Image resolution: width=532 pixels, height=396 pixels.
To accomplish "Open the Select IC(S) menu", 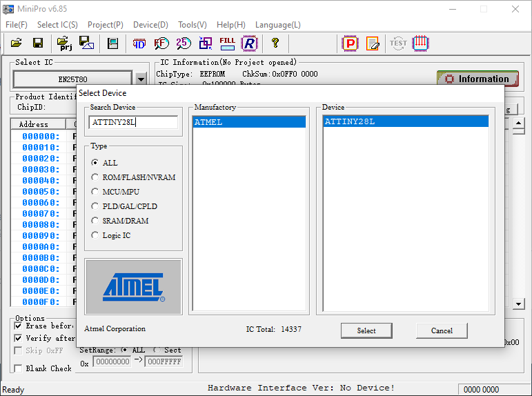I will point(57,25).
